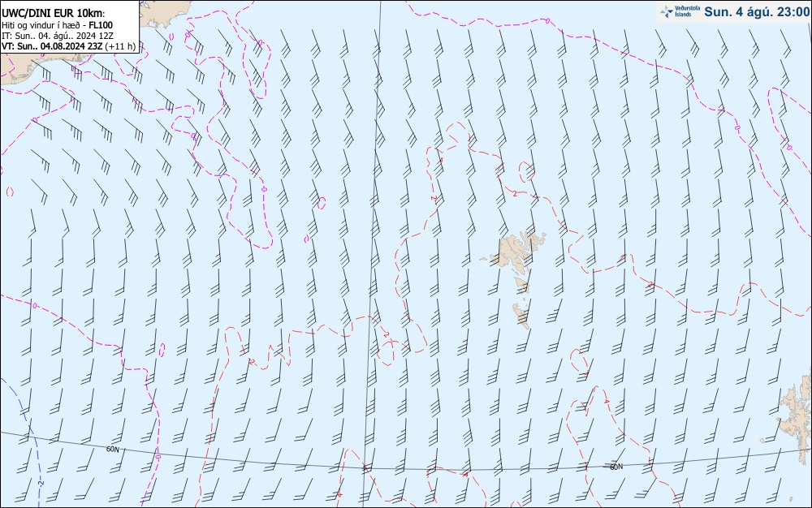Click the blue '-2' isotherm label at bottom left
This screenshot has height=508, width=812.
tap(41, 483)
